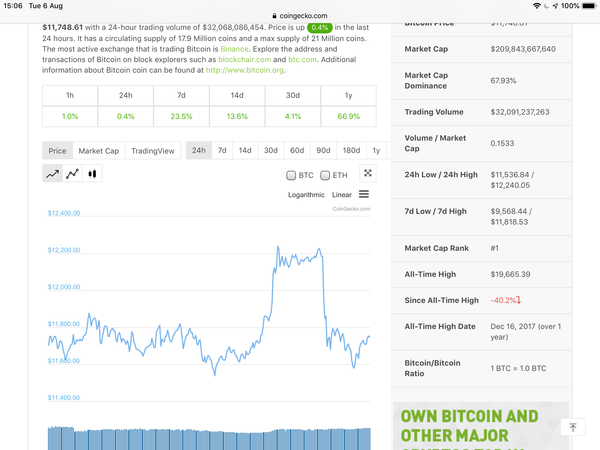The width and height of the screenshot is (600, 450).
Task: Click the Market Cap Dominance value 67.93%
Action: tap(503, 81)
